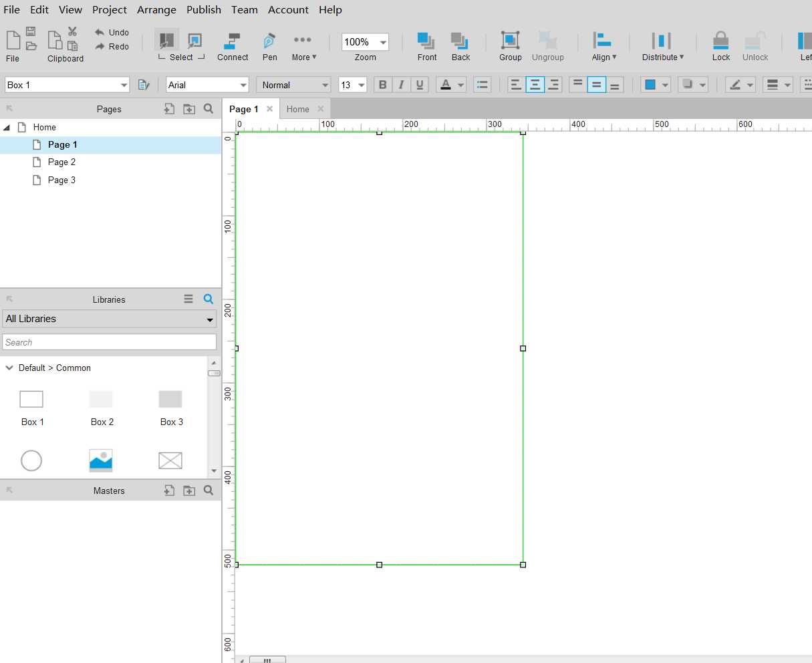
Task: Send widget to Back
Action: 460,46
